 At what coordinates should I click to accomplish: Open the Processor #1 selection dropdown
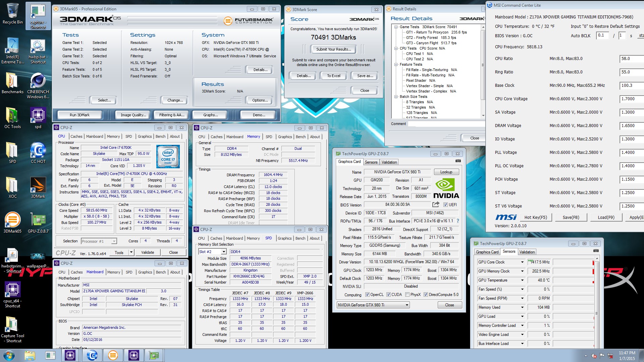[114, 241]
